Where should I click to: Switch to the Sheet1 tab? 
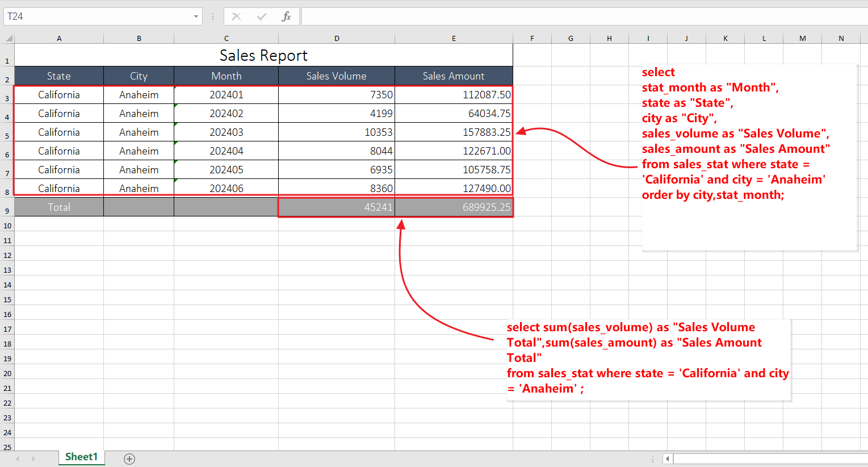click(81, 457)
